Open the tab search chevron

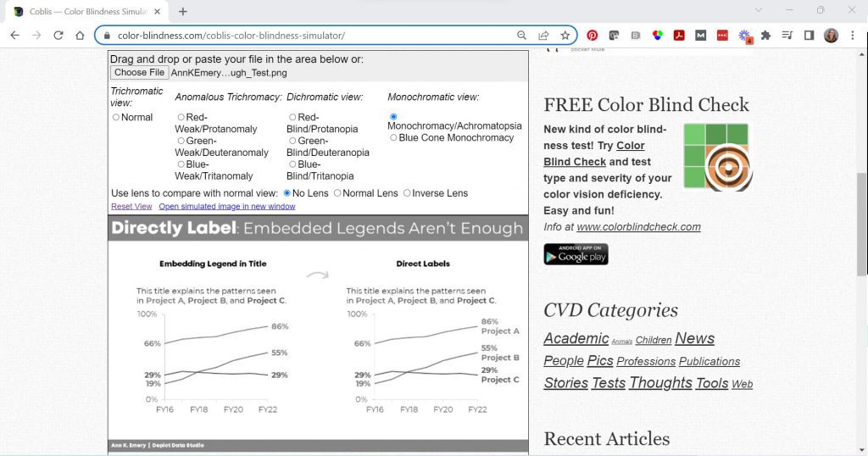pos(759,10)
